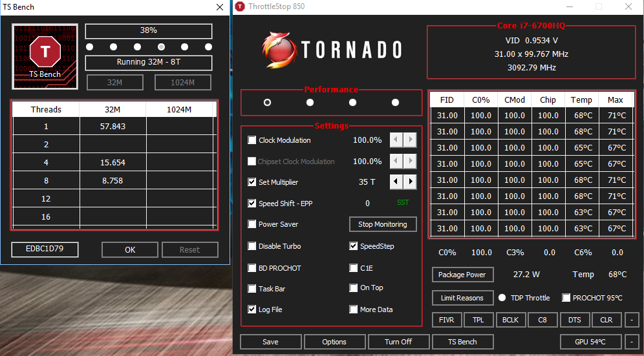Toggle the BD PROCHOT checkbox
The image size is (644, 356).
click(252, 268)
